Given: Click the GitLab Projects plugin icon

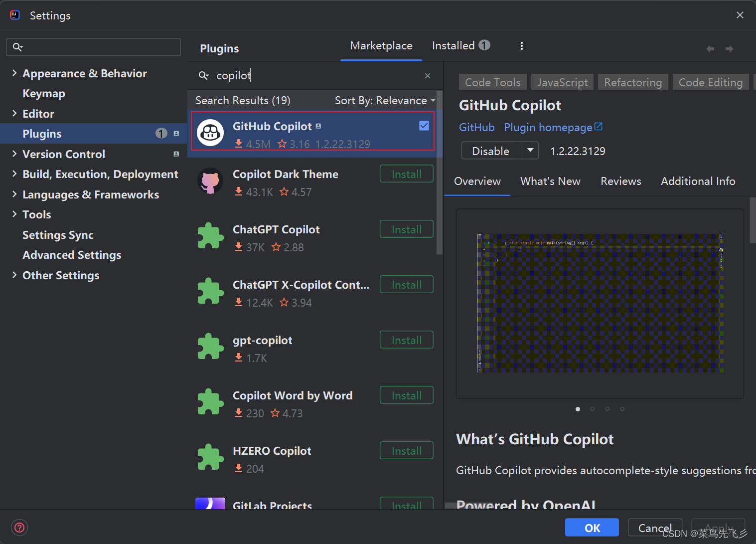Looking at the screenshot, I should tap(210, 503).
